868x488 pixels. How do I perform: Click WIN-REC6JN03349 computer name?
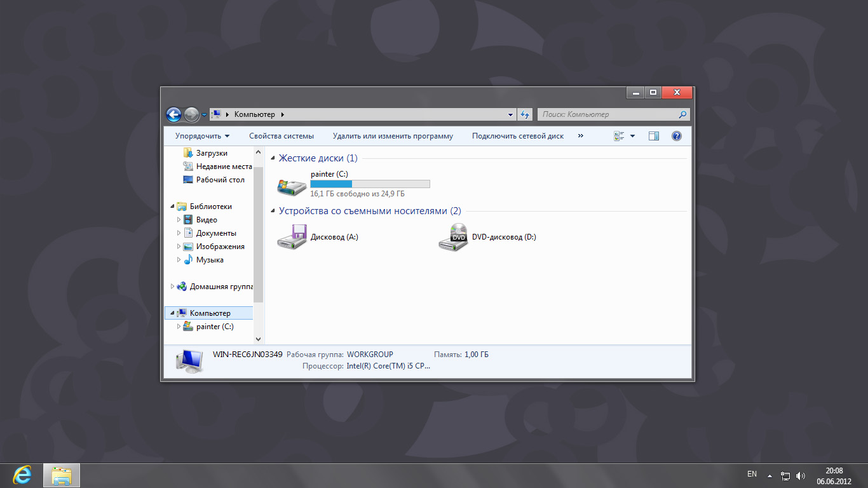pyautogui.click(x=247, y=355)
